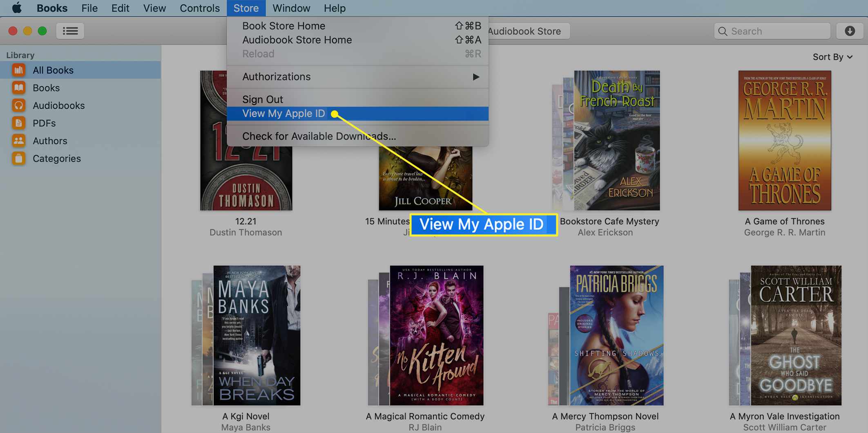The height and width of the screenshot is (433, 868).
Task: Open The Ghost Who Said Goodbye cover
Action: pyautogui.click(x=796, y=335)
